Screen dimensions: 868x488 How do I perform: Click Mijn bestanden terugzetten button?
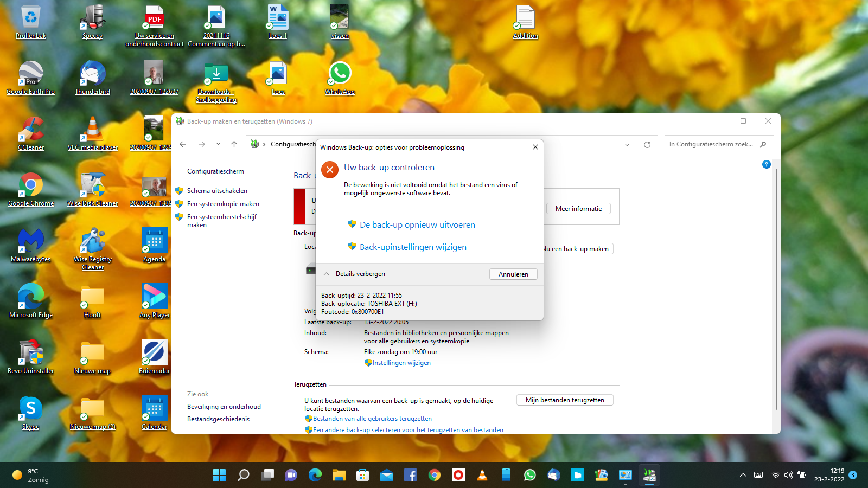click(565, 400)
